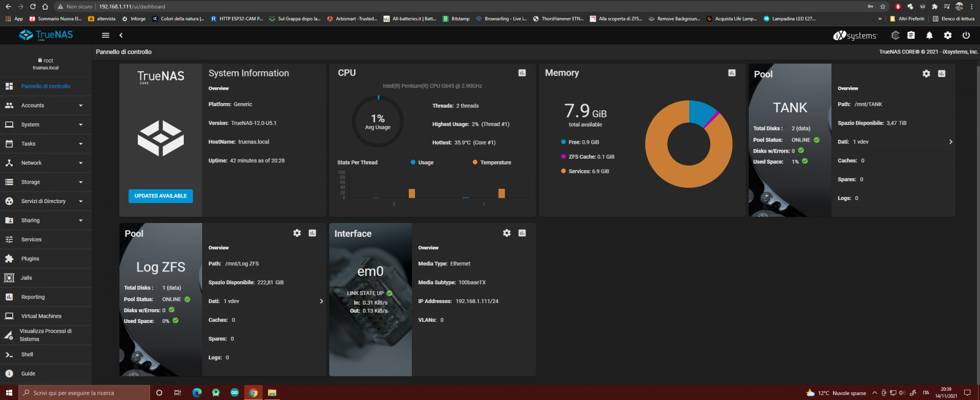
Task: Open the Services page
Action: click(46, 239)
